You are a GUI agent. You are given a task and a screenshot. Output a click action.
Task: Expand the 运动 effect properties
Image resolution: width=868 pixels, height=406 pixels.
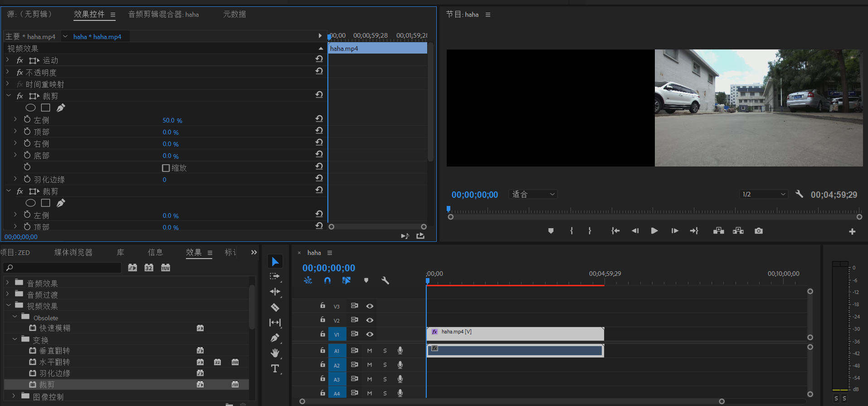[8, 60]
